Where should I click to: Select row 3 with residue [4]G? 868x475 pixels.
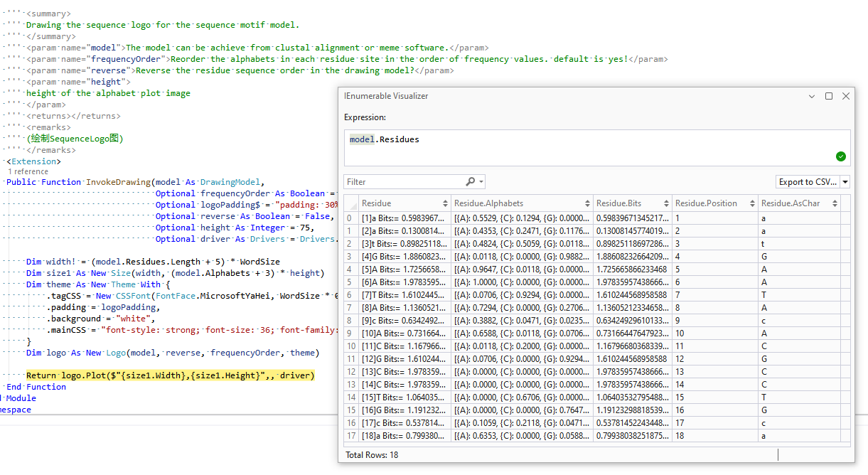404,257
